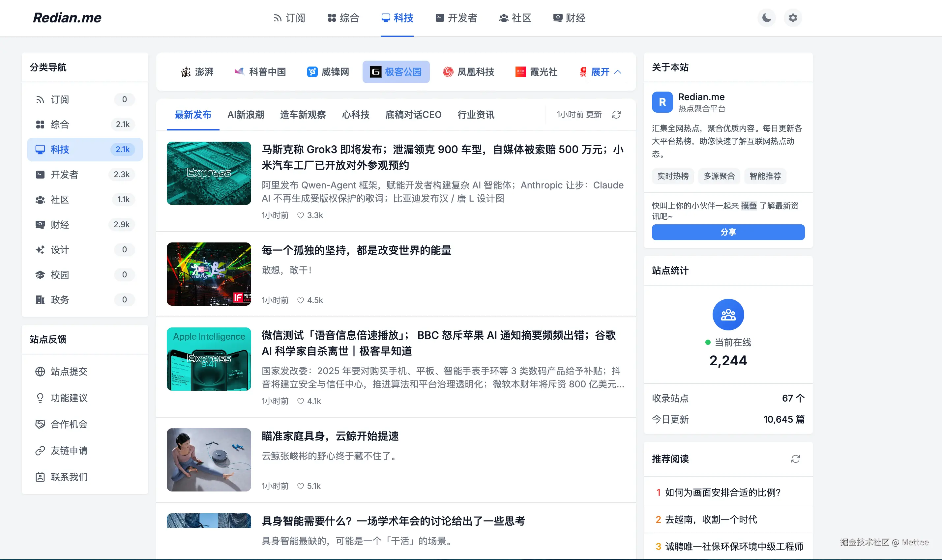Refresh the article feed with the refresh icon
This screenshot has width=942, height=560.
616,115
